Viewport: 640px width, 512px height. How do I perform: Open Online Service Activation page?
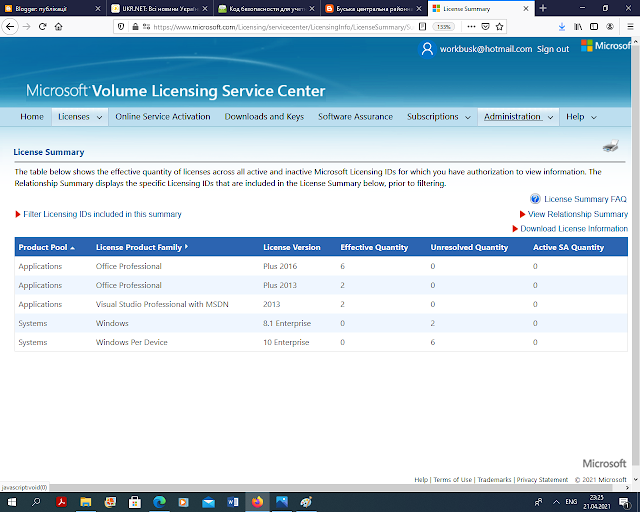162,117
